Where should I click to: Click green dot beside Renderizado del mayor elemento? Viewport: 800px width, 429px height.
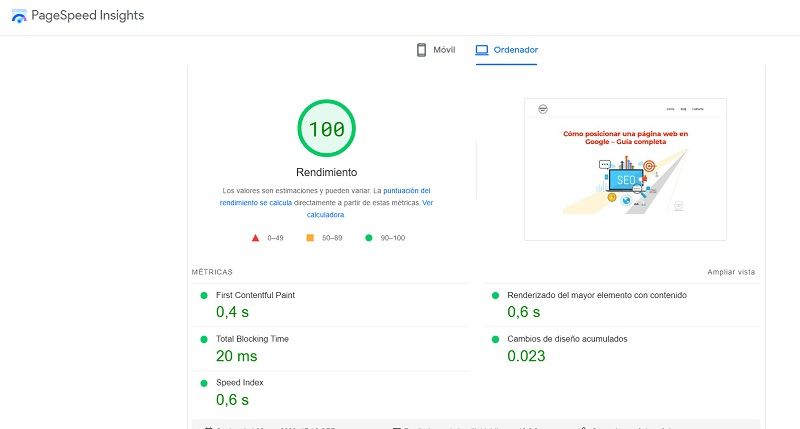(x=495, y=295)
